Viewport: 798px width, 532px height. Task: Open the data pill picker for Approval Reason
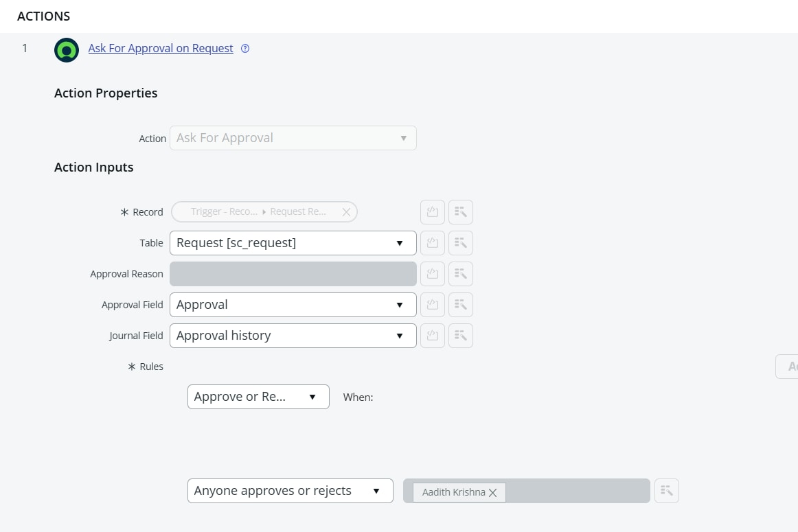click(461, 273)
